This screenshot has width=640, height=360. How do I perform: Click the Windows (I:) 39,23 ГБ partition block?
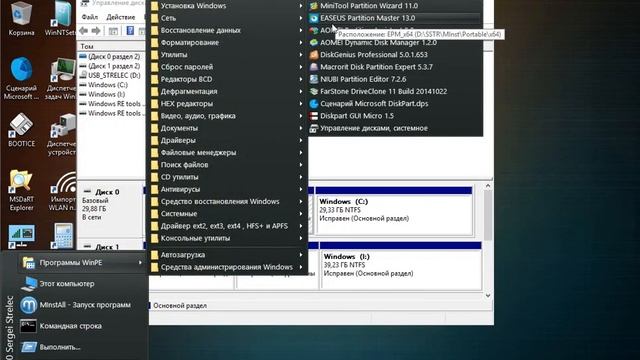pyautogui.click(x=400, y=266)
